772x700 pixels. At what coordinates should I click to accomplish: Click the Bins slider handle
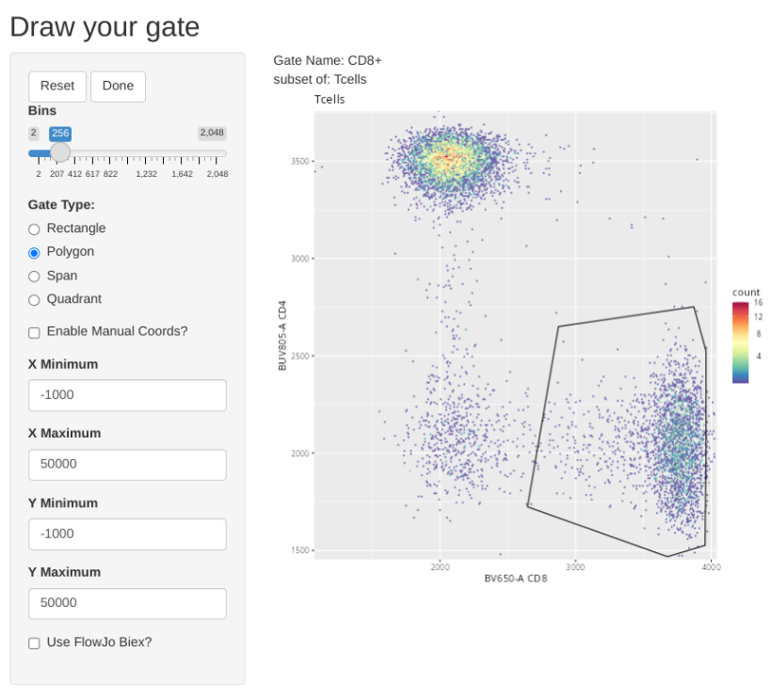(60, 152)
